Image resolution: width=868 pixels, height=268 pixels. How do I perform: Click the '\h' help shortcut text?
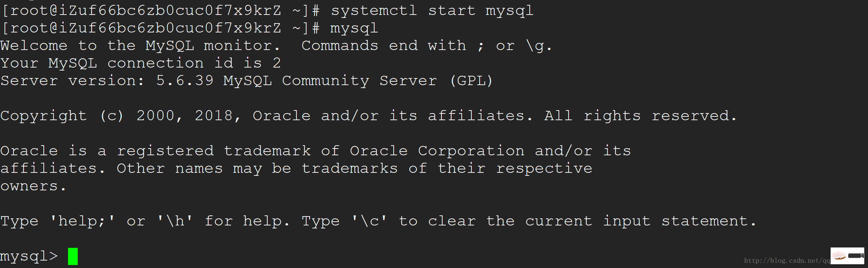(x=175, y=221)
